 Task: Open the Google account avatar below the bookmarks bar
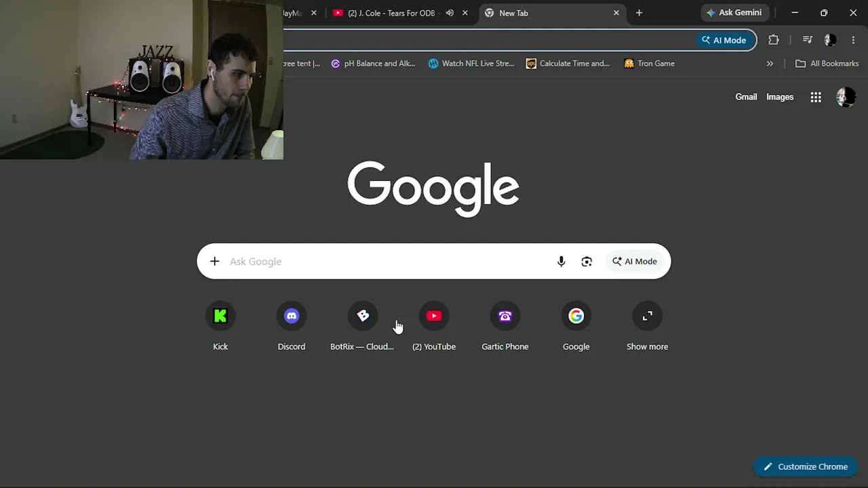click(x=846, y=97)
